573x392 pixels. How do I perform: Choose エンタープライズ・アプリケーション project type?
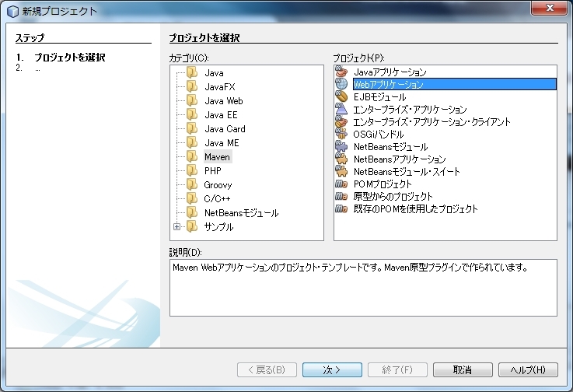point(410,110)
